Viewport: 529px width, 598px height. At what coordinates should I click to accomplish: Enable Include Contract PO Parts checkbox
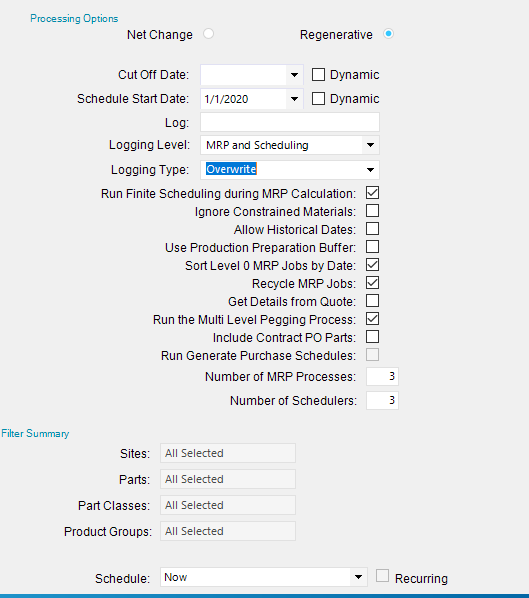372,337
